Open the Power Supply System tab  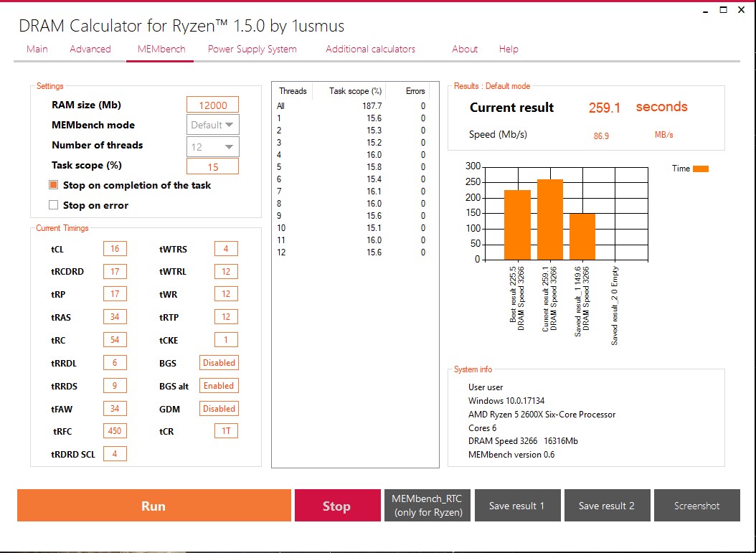[252, 49]
